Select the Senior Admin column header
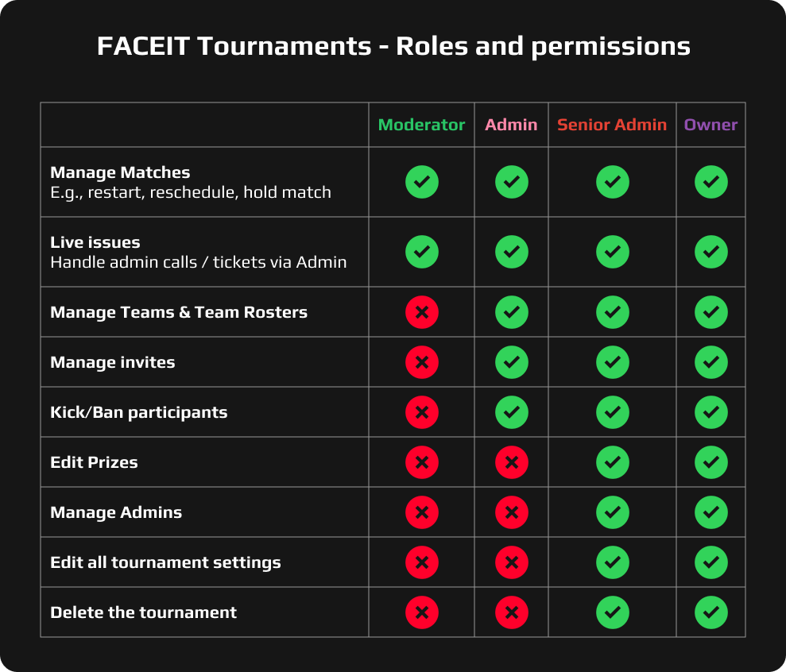 pos(612,125)
